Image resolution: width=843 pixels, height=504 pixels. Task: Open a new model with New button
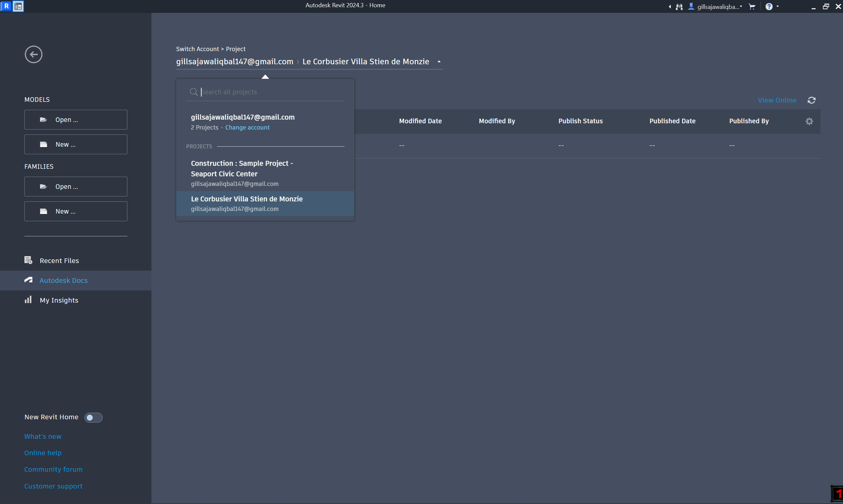tap(76, 144)
